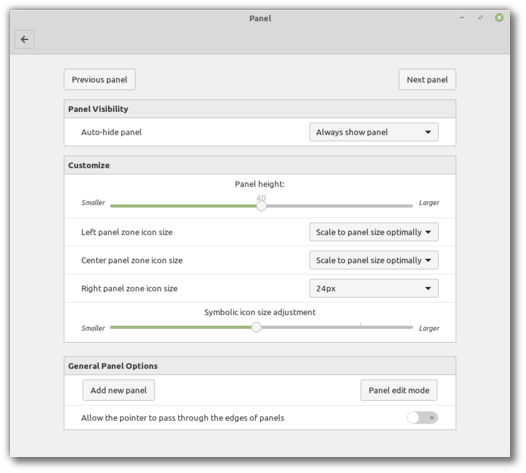Open the Auto-hide panel dropdown
Image resolution: width=526 pixels, height=473 pixels.
[x=374, y=132]
